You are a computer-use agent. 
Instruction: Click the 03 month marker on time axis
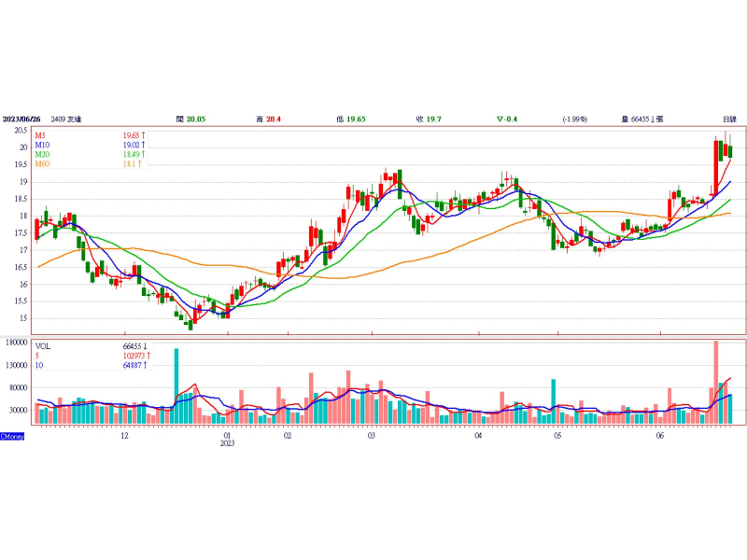[372, 436]
